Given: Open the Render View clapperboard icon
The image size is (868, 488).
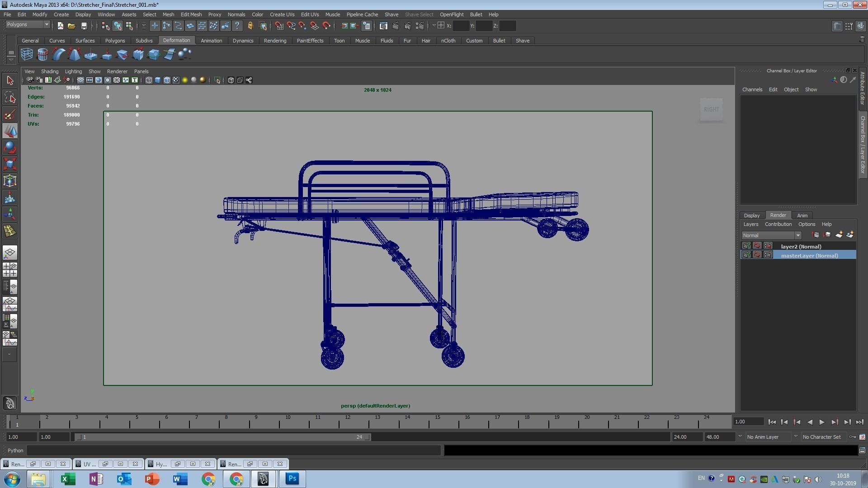Looking at the screenshot, I should 383,26.
